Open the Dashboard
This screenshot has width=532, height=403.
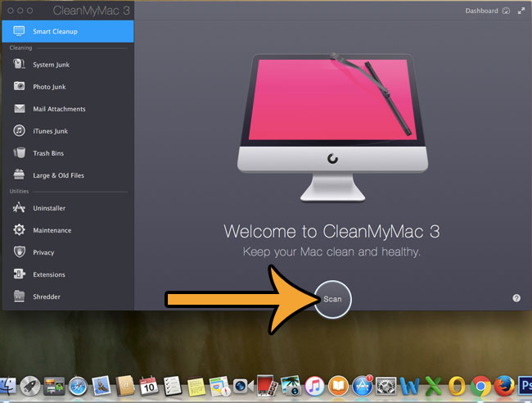point(487,11)
